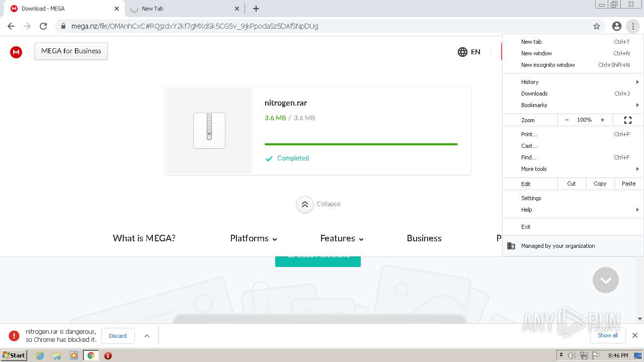Close the Download - MEGA tab

coord(117,9)
